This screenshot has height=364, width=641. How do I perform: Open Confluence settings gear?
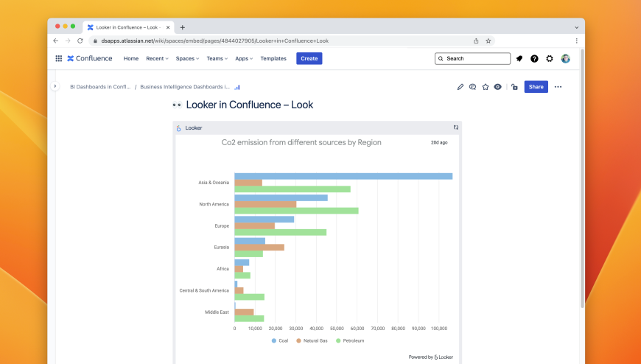coord(550,58)
